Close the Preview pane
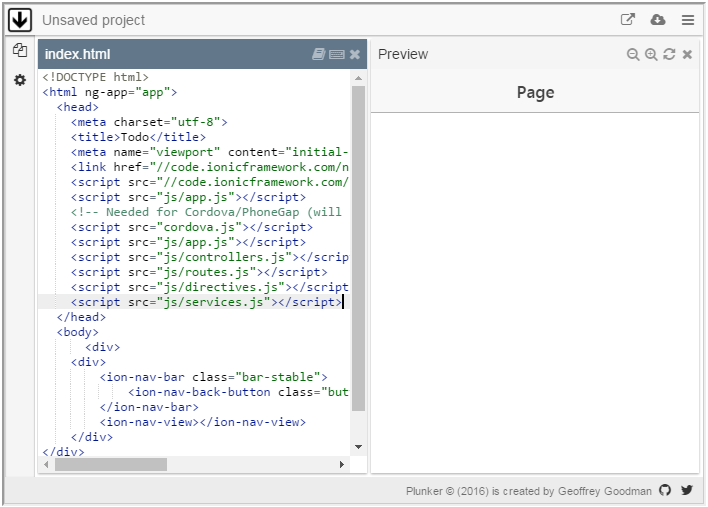Viewport: 708px width, 507px height. click(x=687, y=54)
